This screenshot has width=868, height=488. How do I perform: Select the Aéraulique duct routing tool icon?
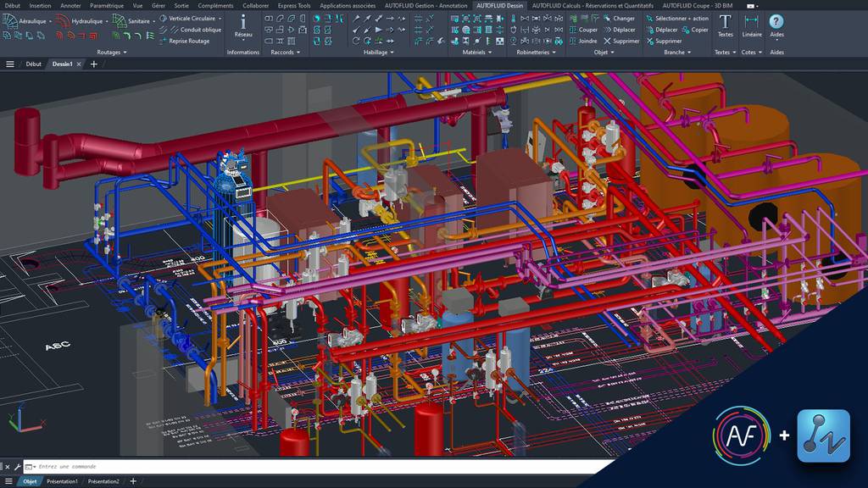pos(10,21)
